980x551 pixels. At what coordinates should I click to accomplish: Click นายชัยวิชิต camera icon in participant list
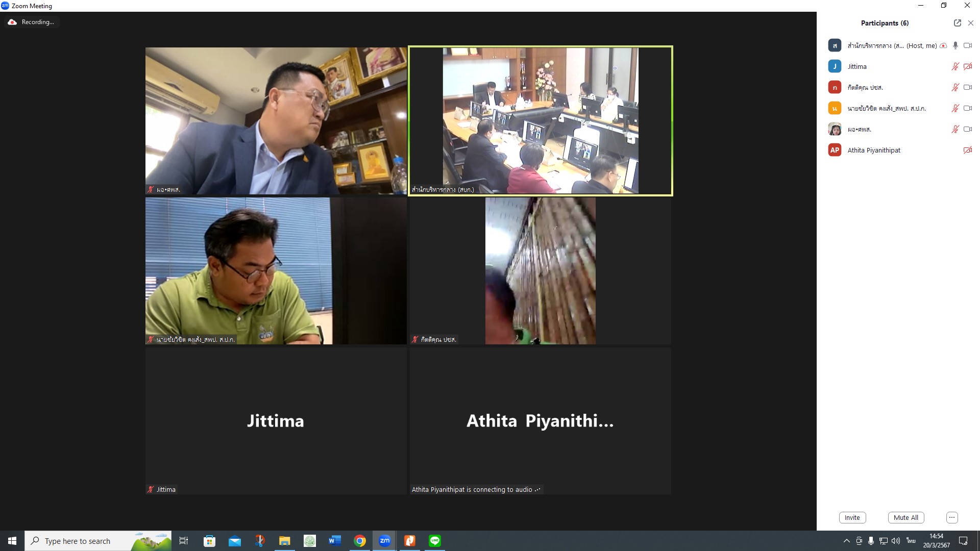pos(967,108)
